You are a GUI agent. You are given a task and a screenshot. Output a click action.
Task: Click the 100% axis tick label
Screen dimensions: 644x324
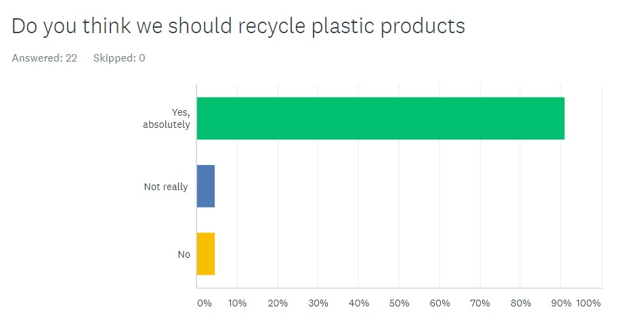(588, 304)
